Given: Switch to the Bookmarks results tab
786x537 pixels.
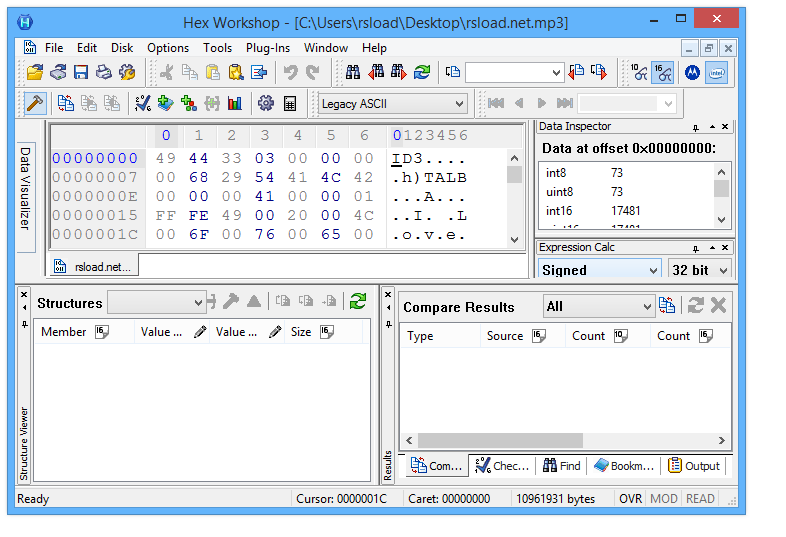Looking at the screenshot, I should coord(624,466).
